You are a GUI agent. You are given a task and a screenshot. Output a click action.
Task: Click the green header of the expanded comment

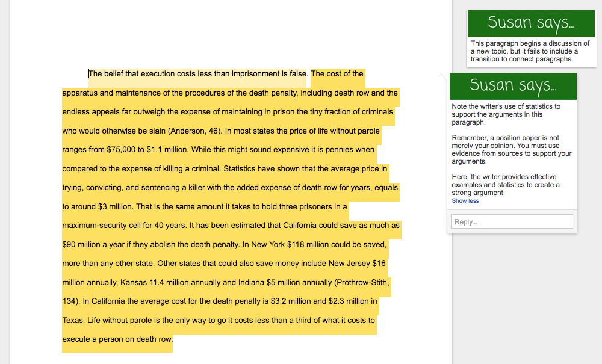[x=513, y=86]
